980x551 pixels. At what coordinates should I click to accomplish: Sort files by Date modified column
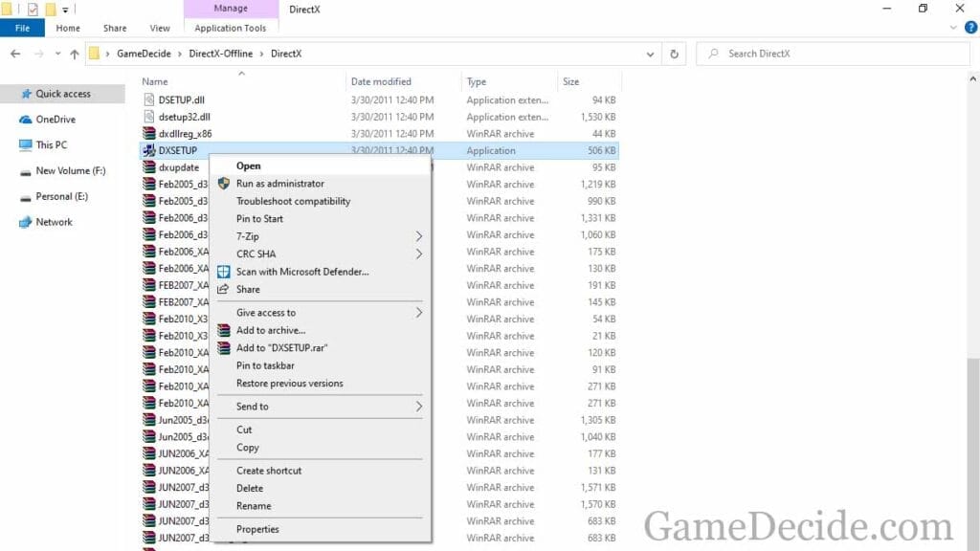coord(381,81)
